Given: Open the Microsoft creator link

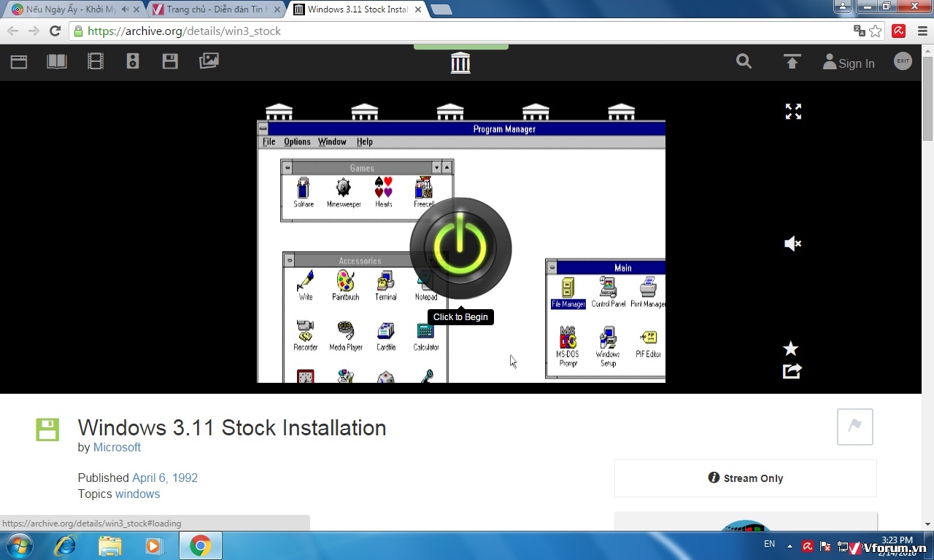Looking at the screenshot, I should click(x=117, y=447).
